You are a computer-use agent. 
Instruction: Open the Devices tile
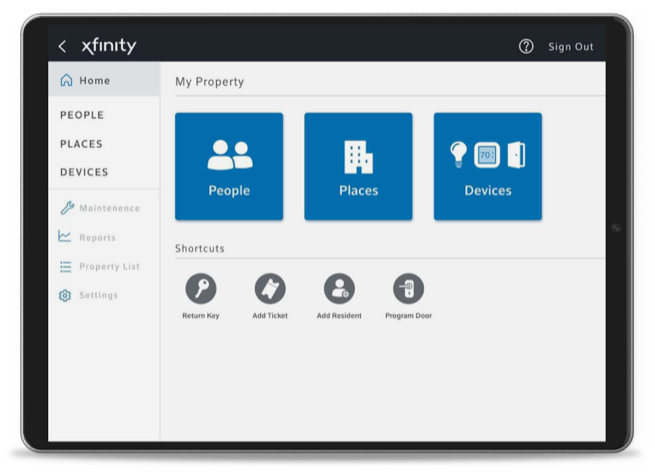click(x=488, y=166)
